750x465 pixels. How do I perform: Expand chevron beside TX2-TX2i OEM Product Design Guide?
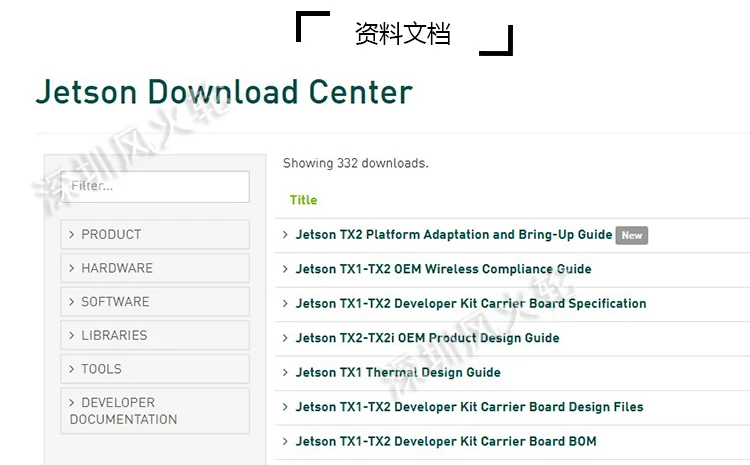pyautogui.click(x=285, y=338)
